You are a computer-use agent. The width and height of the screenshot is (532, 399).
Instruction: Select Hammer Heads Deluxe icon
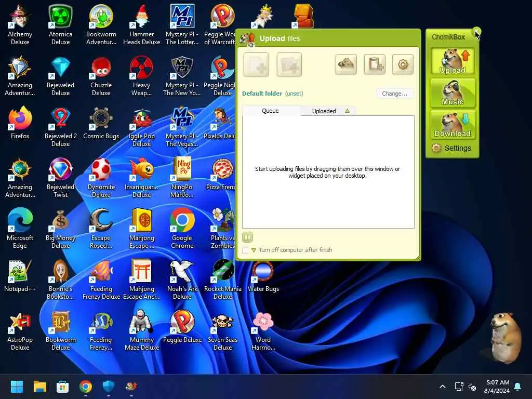[x=141, y=24]
